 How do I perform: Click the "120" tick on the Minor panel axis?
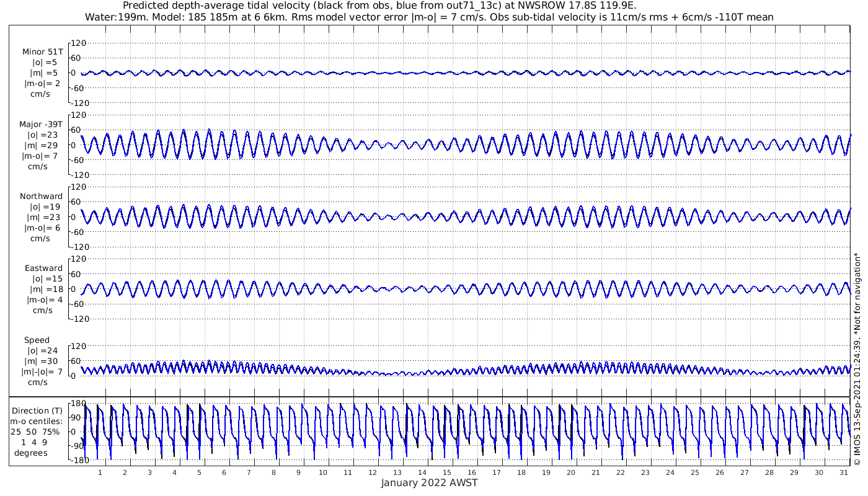77,43
